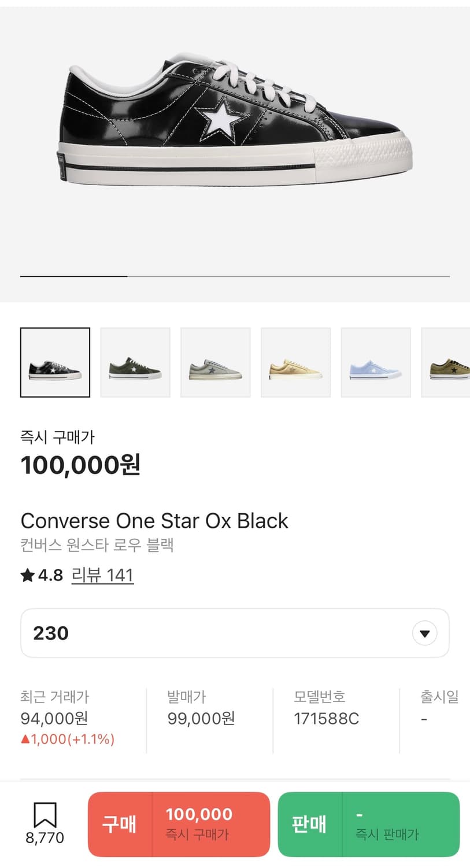This screenshot has height=868, width=470.
Task: Click the main black sneaker product image
Action: [x=235, y=120]
